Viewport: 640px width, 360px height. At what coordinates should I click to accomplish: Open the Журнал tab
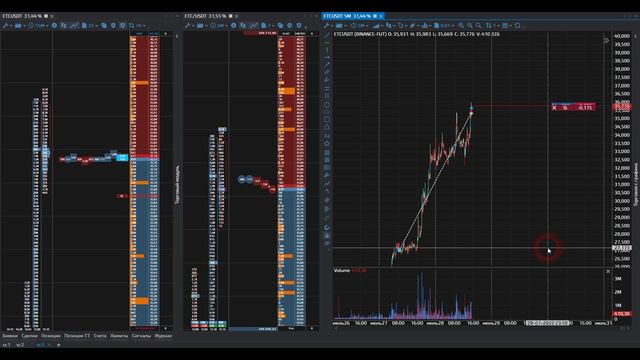coord(163,336)
